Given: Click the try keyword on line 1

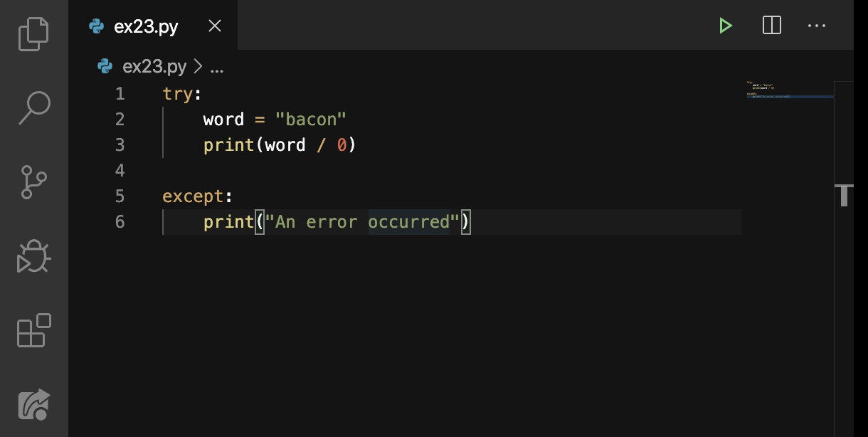Looking at the screenshot, I should click(177, 93).
